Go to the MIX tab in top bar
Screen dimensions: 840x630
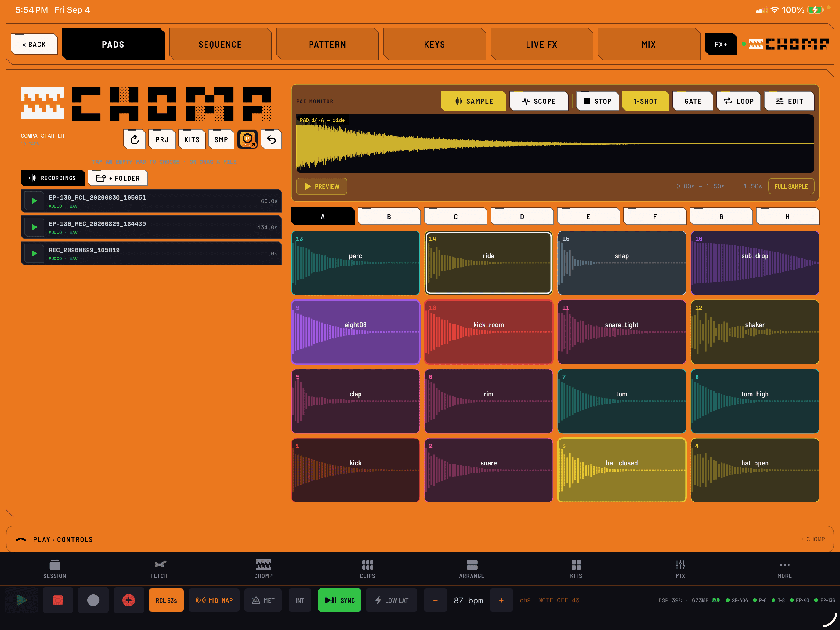point(649,44)
